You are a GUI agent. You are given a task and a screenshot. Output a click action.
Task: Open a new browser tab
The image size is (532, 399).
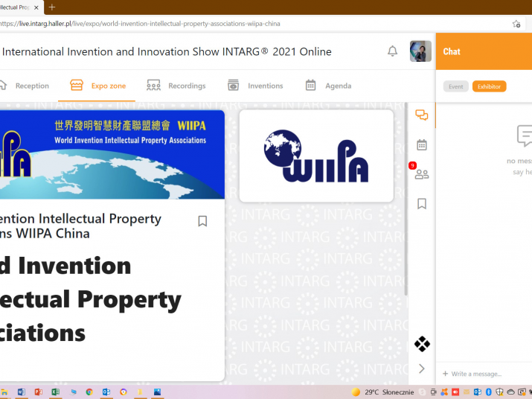(52, 7)
